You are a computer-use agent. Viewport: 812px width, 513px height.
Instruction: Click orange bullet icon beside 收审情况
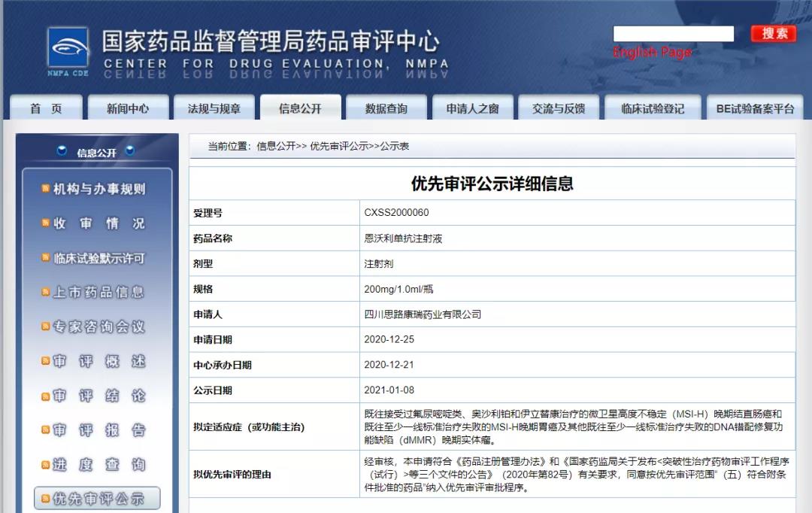46,223
